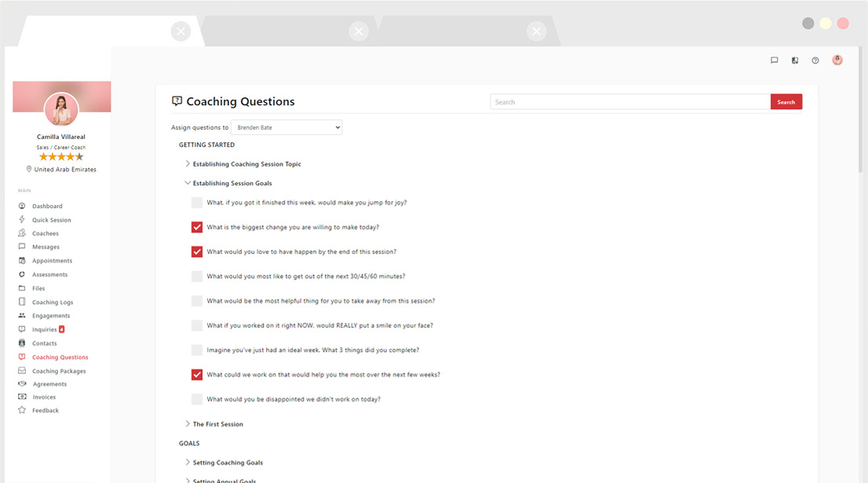Screen dimensions: 868x483
Task: Check 'What would you be disappointed' question
Action: pyautogui.click(x=197, y=399)
